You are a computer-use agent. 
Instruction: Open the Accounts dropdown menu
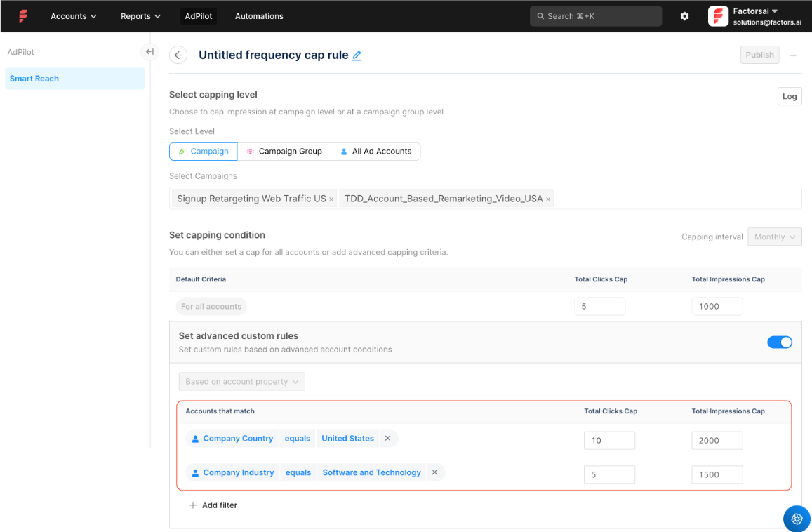[74, 16]
